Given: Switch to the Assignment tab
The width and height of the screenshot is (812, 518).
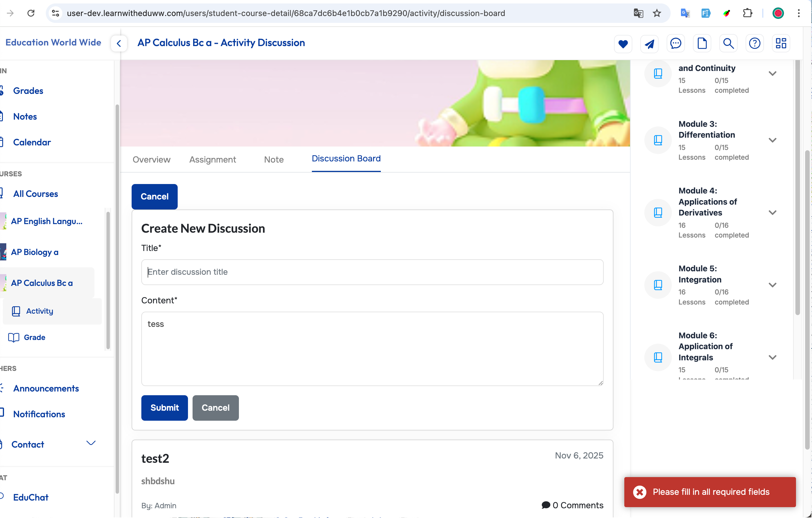Looking at the screenshot, I should [212, 159].
